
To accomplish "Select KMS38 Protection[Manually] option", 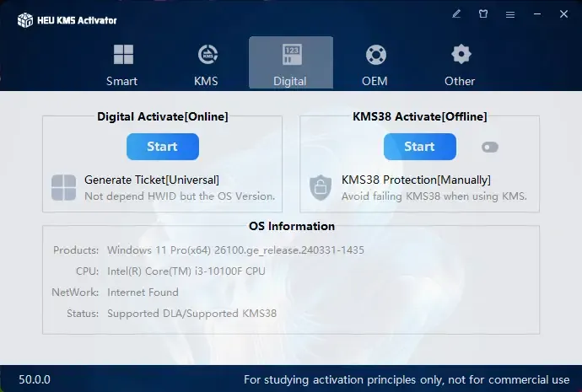I will point(416,180).
